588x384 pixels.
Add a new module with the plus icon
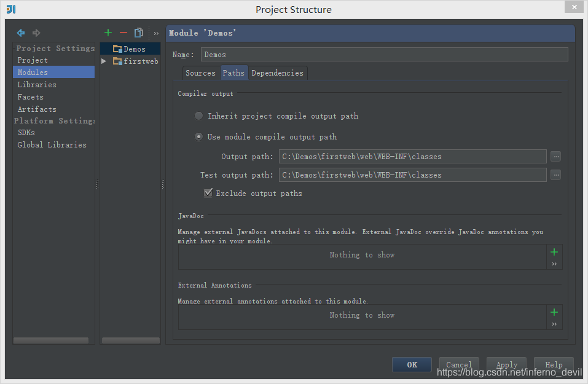click(108, 33)
